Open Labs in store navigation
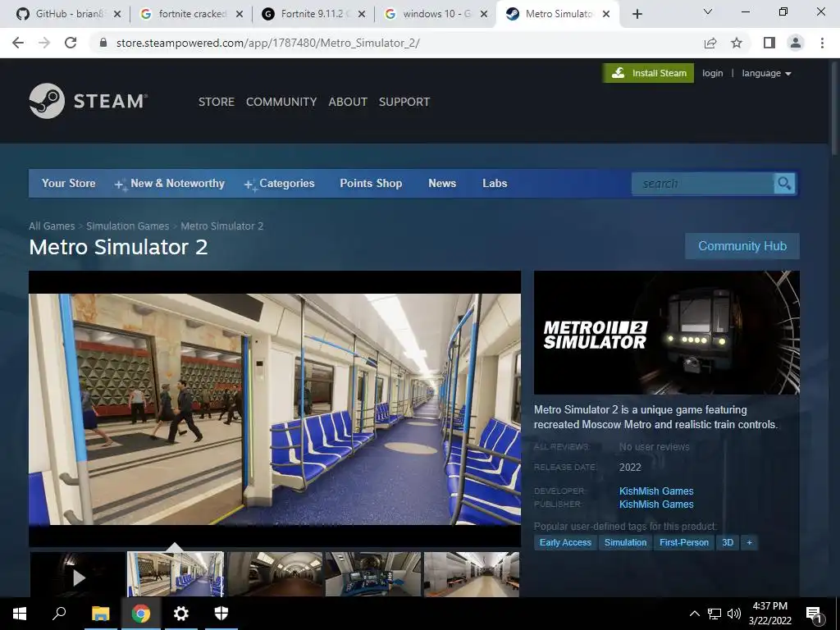 [495, 183]
